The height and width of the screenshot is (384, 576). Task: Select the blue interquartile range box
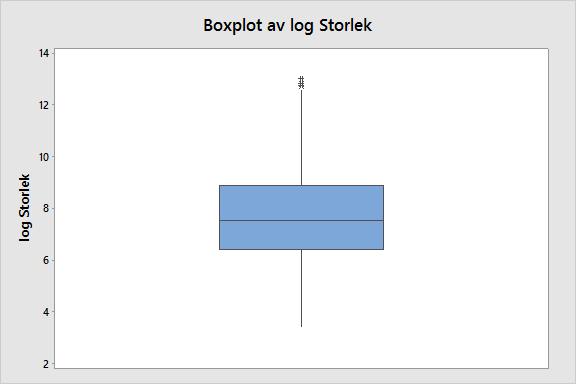[302, 218]
